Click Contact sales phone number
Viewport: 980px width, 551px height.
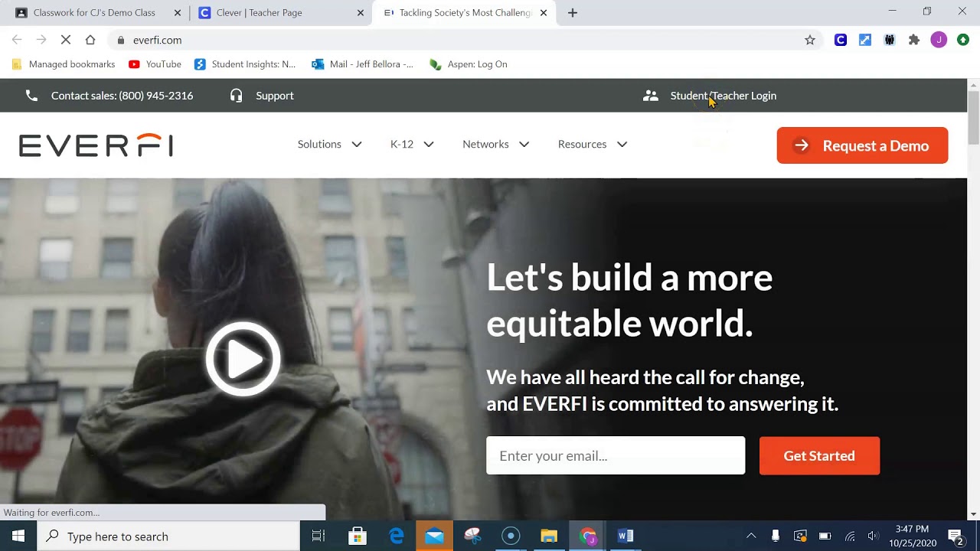click(x=122, y=96)
